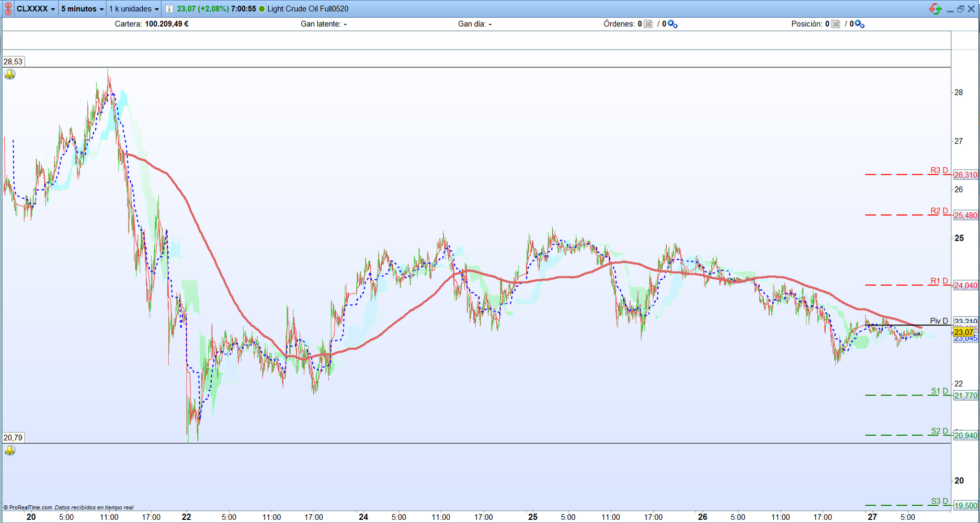Click the instrument info icon

(169, 9)
